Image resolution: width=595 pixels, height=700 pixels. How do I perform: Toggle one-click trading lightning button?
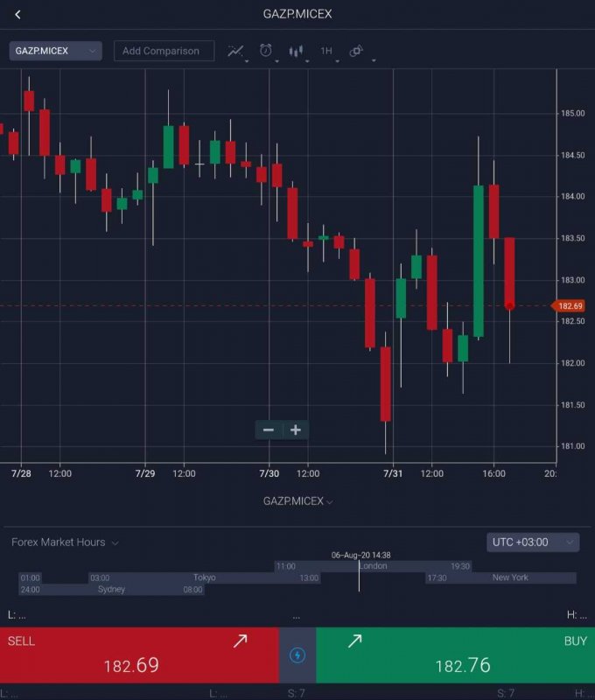tap(297, 654)
